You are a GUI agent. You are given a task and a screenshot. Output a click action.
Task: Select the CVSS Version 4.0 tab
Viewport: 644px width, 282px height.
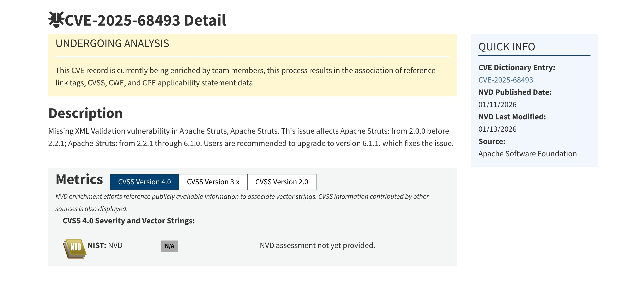pos(144,182)
